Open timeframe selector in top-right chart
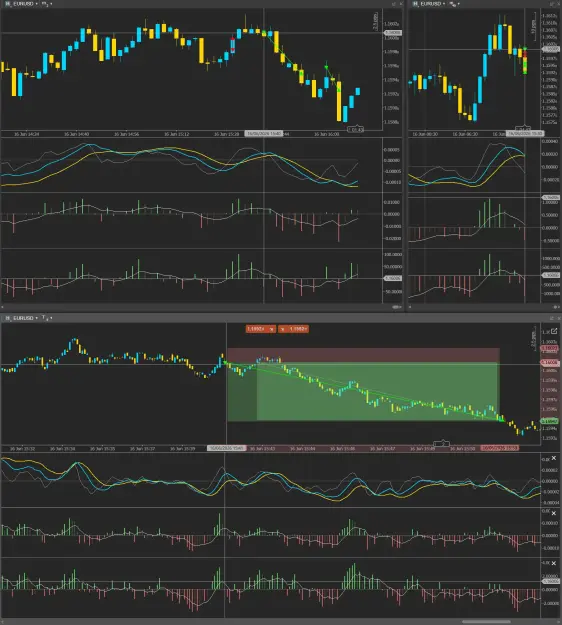 (454, 4)
